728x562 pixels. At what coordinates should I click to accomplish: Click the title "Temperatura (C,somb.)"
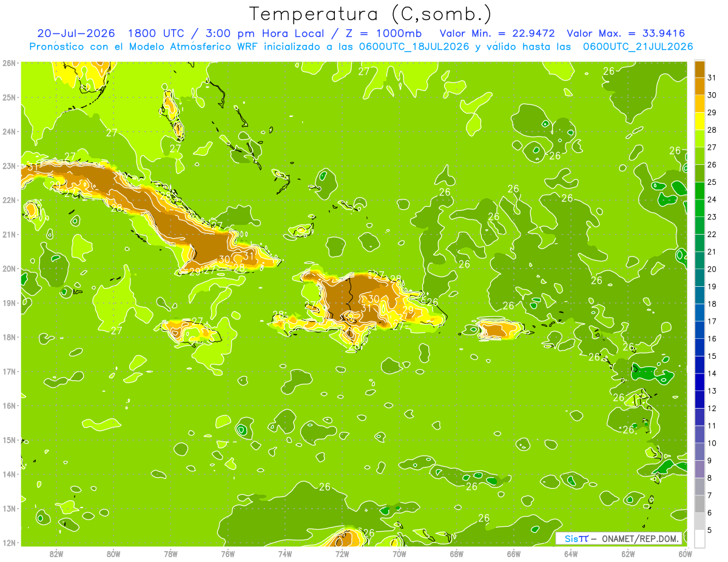pos(371,15)
